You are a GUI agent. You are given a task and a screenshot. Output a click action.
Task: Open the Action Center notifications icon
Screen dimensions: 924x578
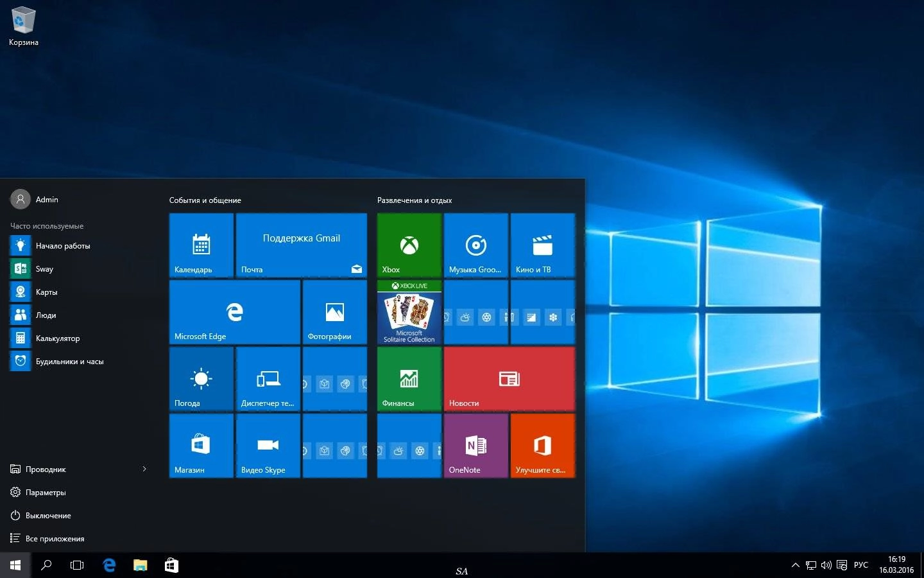pos(842,565)
